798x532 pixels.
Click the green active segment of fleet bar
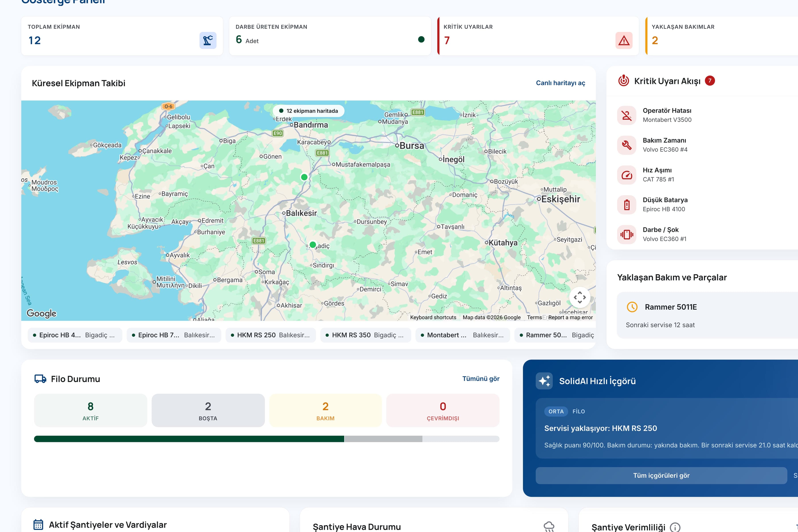click(189, 439)
